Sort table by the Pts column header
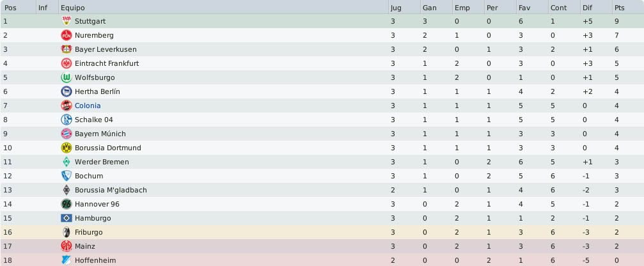This screenshot has width=644, height=266. click(x=627, y=8)
